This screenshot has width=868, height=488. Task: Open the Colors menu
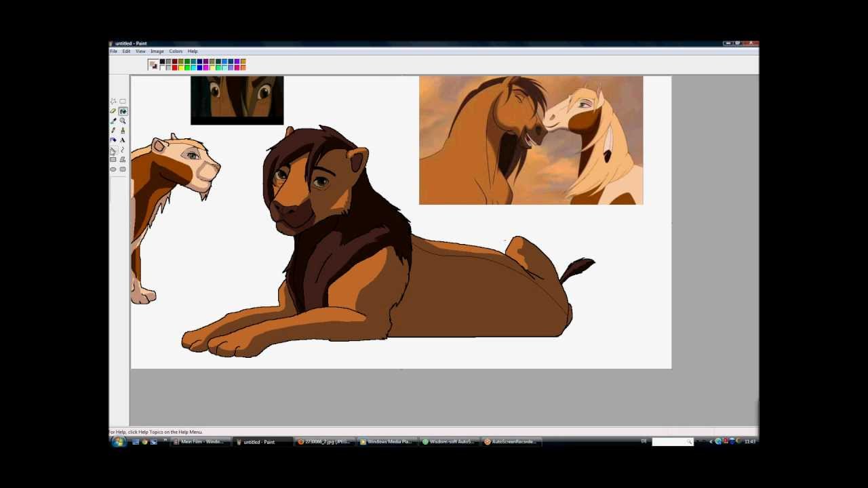pos(176,52)
